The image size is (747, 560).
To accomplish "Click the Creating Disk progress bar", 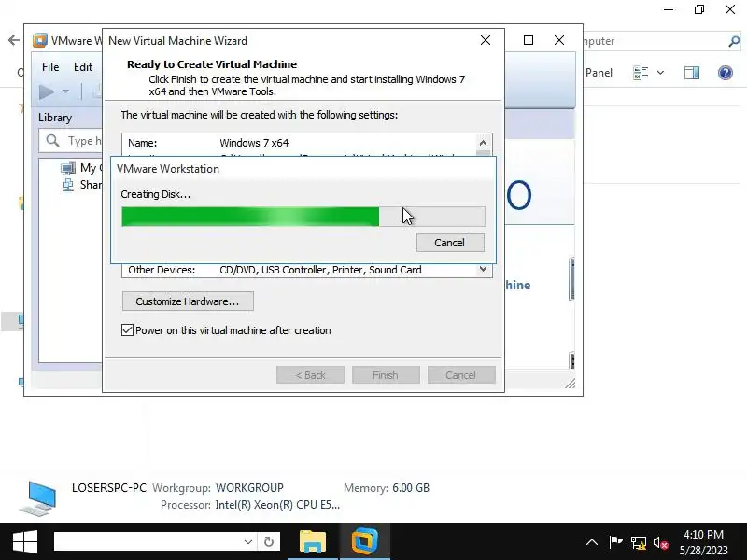I will [303, 217].
